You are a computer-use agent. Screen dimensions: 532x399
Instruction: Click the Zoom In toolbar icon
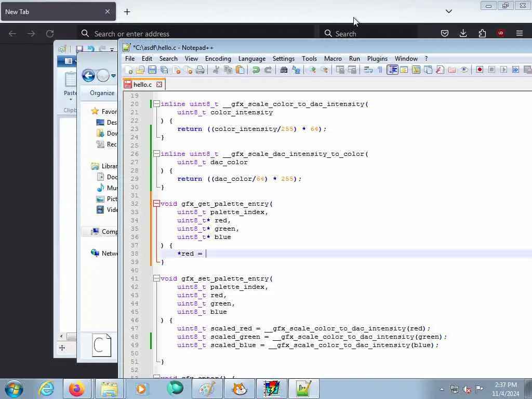coord(312,70)
